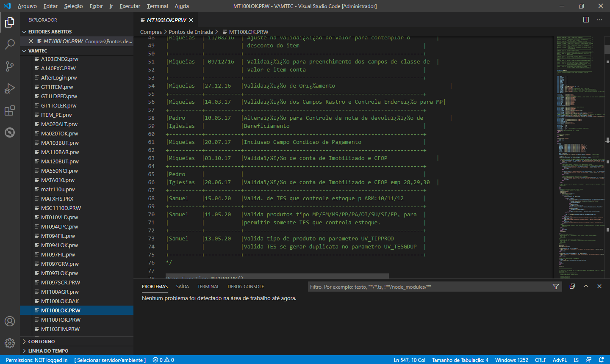Open MT094LOK.prw file
The height and width of the screenshot is (364, 610).
pyautogui.click(x=77, y=245)
